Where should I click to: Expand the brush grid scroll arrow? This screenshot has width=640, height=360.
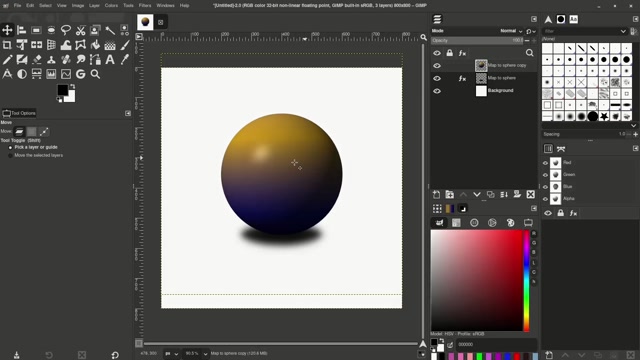point(633,126)
